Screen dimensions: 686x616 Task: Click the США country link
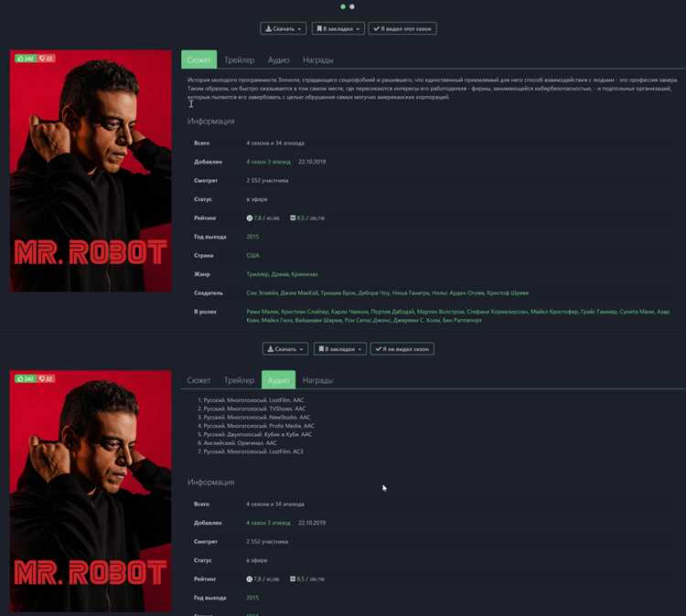coord(252,255)
